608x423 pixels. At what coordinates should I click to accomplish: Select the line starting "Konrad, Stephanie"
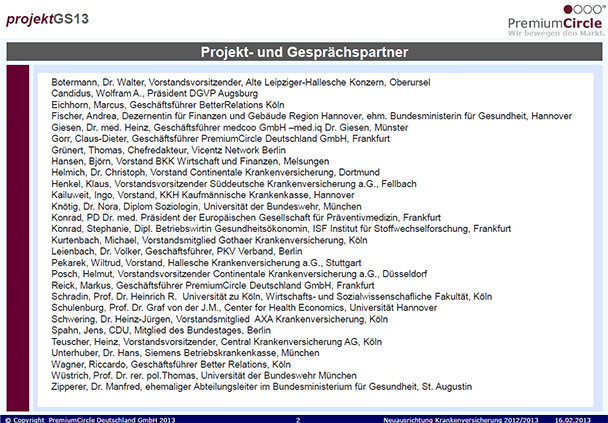pyautogui.click(x=281, y=229)
